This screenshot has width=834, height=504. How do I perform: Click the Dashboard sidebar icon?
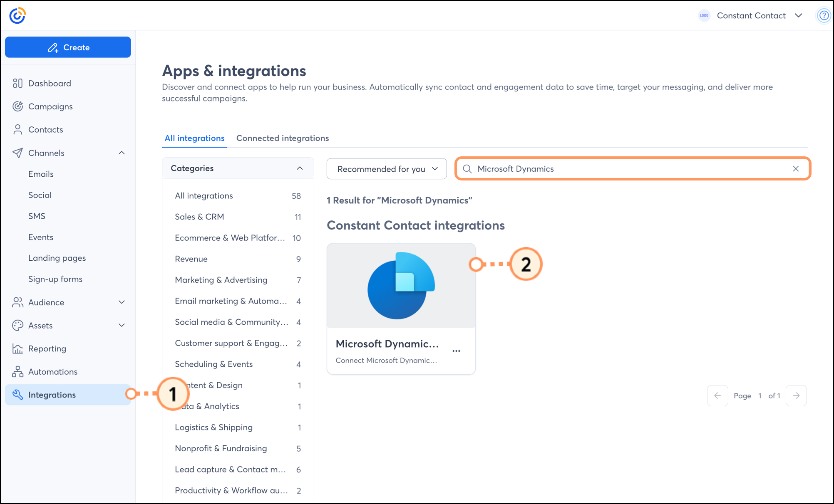(x=17, y=83)
